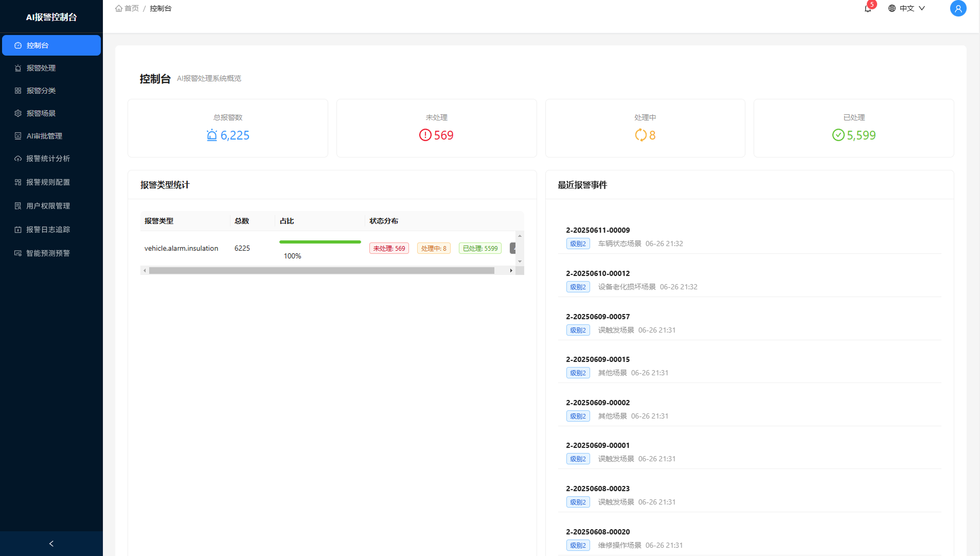Open 智能预测预警 from the sidebar
The width and height of the screenshot is (980, 556).
48,253
